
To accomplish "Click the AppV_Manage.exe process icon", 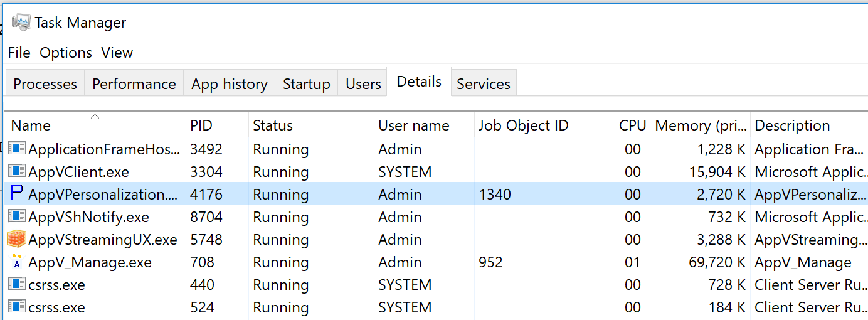I will point(17,262).
